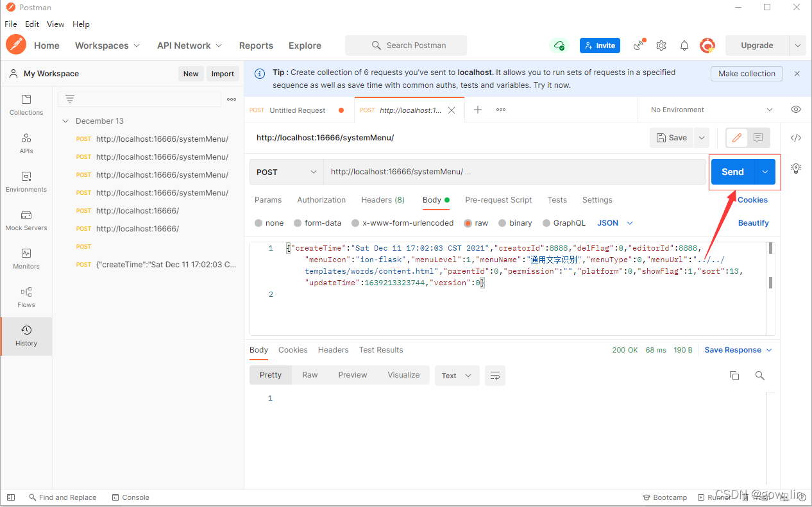
Task: Open the code snippet panel icon
Action: click(x=796, y=138)
